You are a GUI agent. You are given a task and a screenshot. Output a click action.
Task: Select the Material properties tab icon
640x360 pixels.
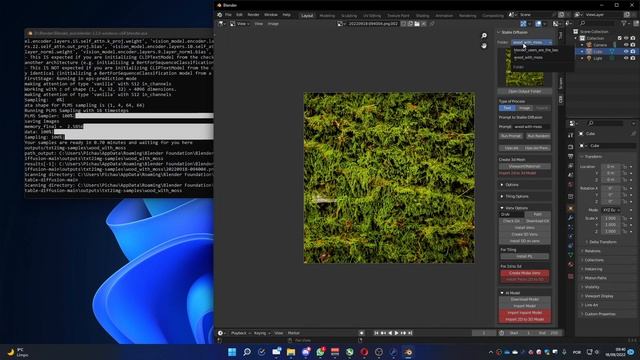pos(571,265)
